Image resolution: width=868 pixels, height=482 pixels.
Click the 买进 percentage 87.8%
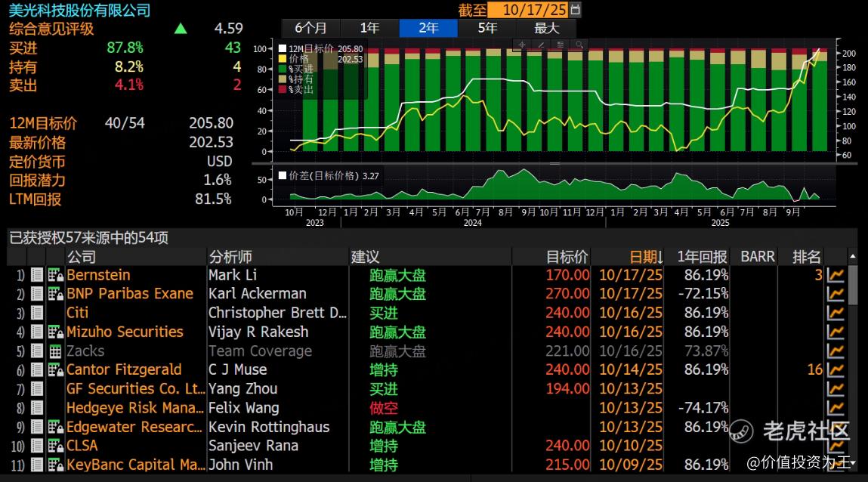click(x=125, y=48)
